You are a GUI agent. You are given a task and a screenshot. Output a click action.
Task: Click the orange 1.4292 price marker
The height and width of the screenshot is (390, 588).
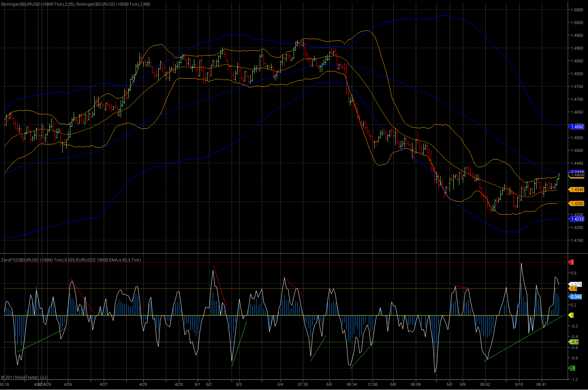pyautogui.click(x=577, y=203)
